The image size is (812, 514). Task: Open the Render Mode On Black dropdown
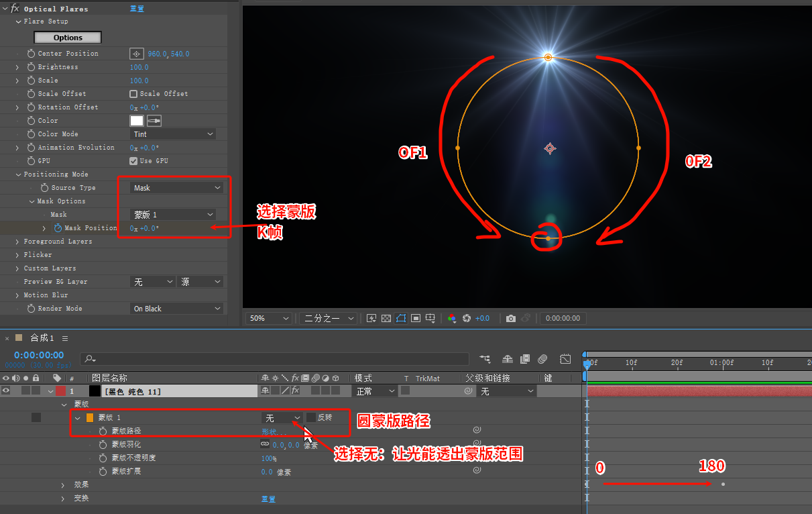(176, 309)
